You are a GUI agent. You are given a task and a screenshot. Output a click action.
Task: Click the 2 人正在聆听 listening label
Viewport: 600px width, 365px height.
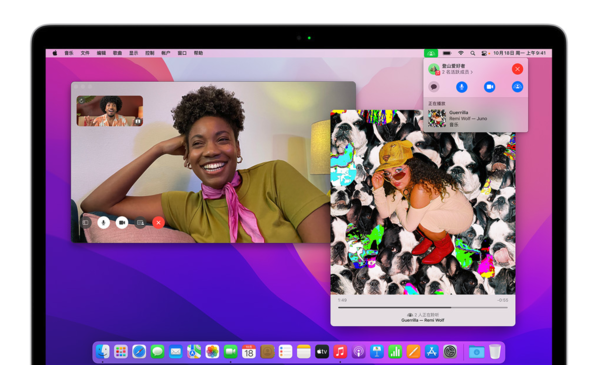423,314
